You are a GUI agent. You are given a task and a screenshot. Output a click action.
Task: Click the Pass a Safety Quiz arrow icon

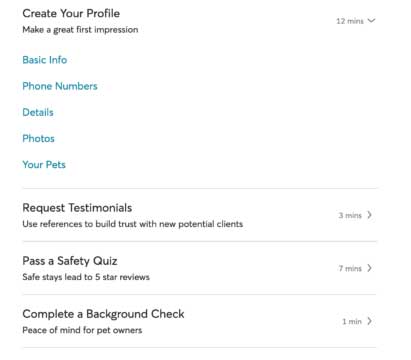(369, 268)
